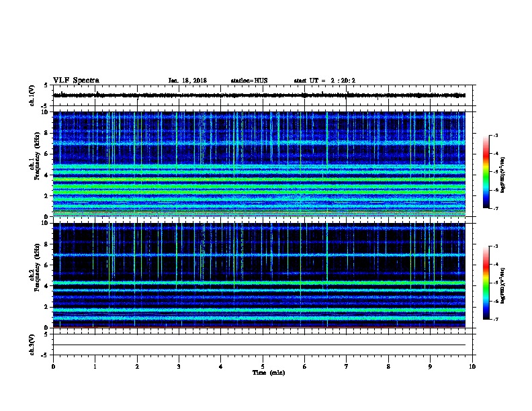Click time axis tick label "2"
The height and width of the screenshot is (411, 532).
pos(137,367)
